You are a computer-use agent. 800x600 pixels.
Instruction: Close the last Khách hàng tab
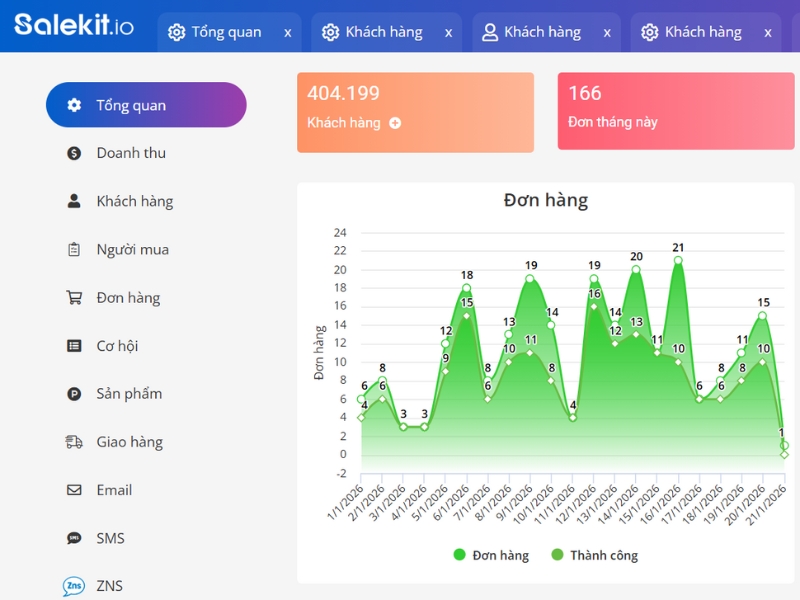(766, 31)
